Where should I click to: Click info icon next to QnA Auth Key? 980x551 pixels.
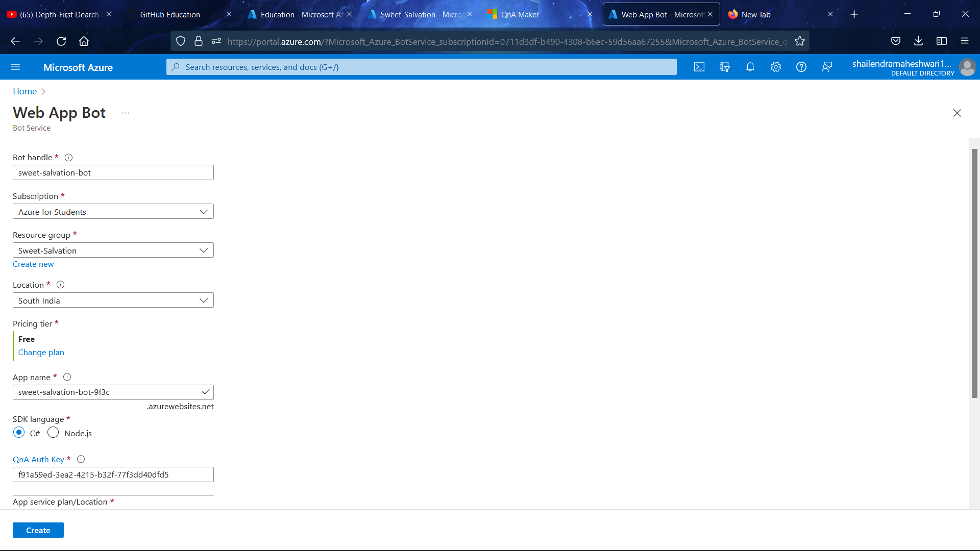click(x=81, y=459)
